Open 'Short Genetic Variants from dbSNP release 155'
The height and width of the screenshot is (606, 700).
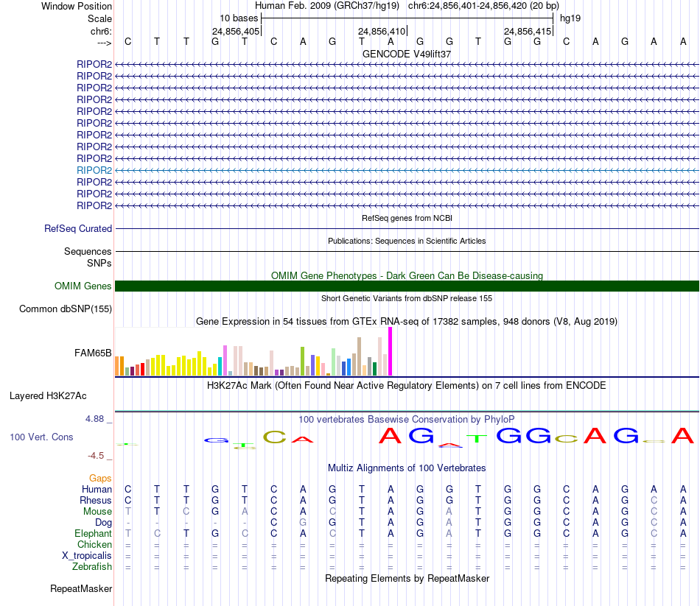coord(407,298)
